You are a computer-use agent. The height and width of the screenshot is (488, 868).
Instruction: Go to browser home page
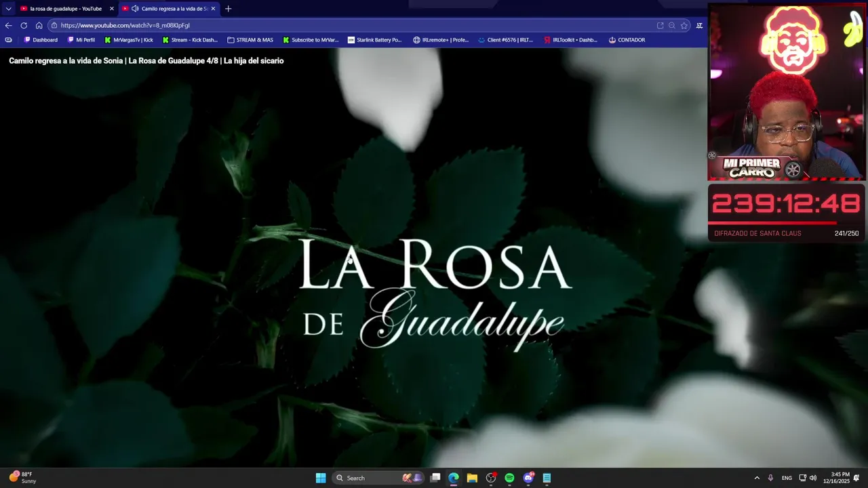pos(39,25)
